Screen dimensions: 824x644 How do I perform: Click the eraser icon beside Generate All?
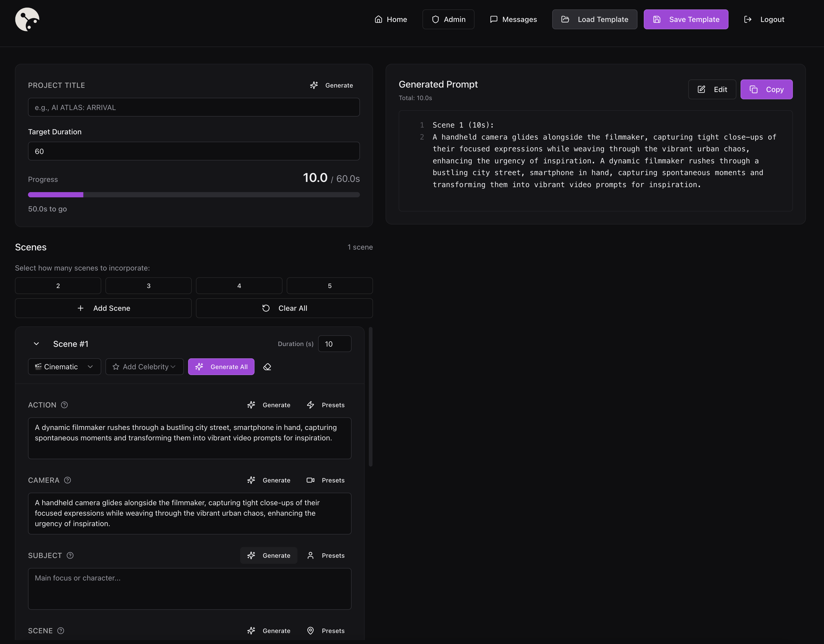click(267, 367)
